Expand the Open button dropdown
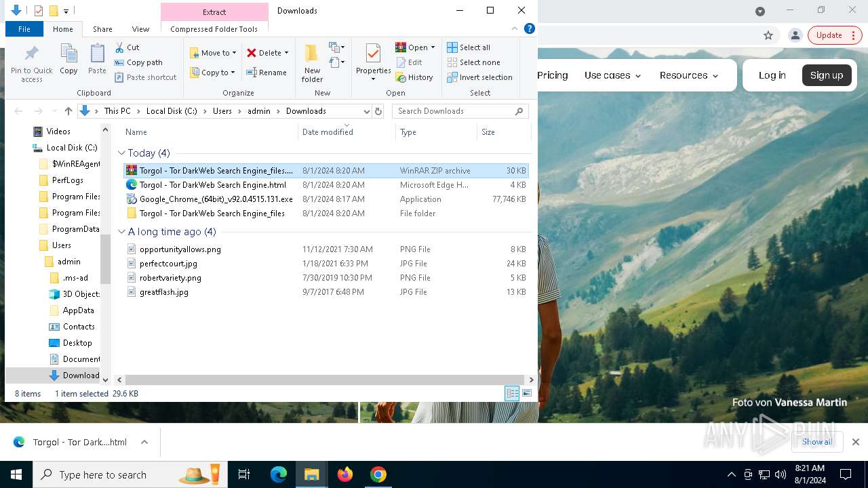The height and width of the screenshot is (488, 868). click(433, 47)
